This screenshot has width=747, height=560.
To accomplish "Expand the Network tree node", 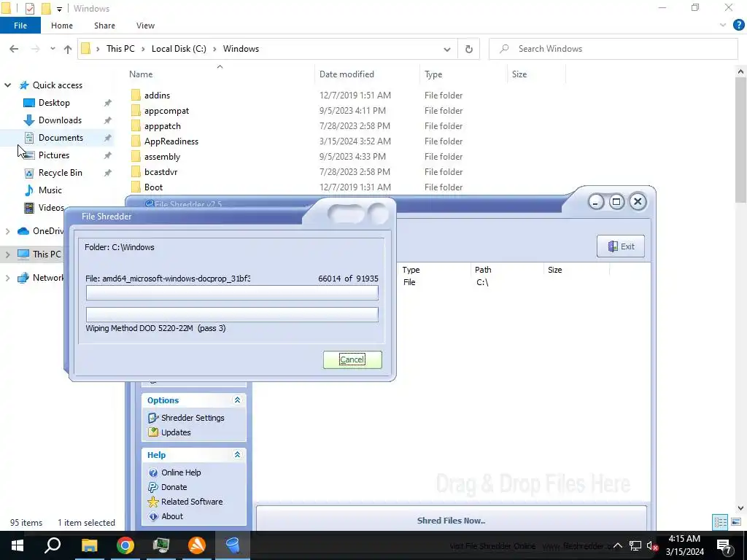I will 7,278.
